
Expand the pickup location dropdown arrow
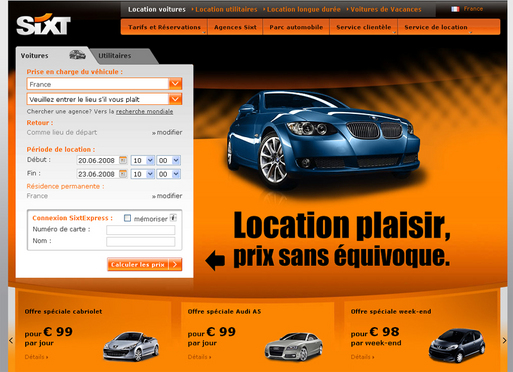(175, 99)
